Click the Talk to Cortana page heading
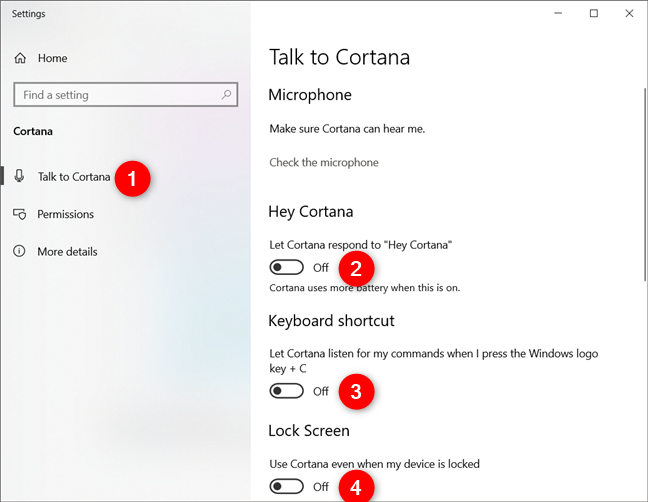The width and height of the screenshot is (648, 502). (339, 57)
